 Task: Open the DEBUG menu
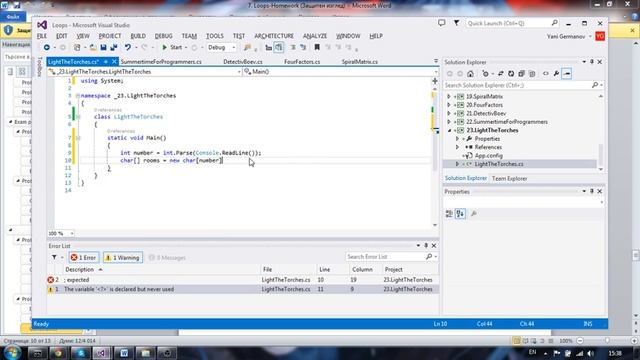point(163,36)
